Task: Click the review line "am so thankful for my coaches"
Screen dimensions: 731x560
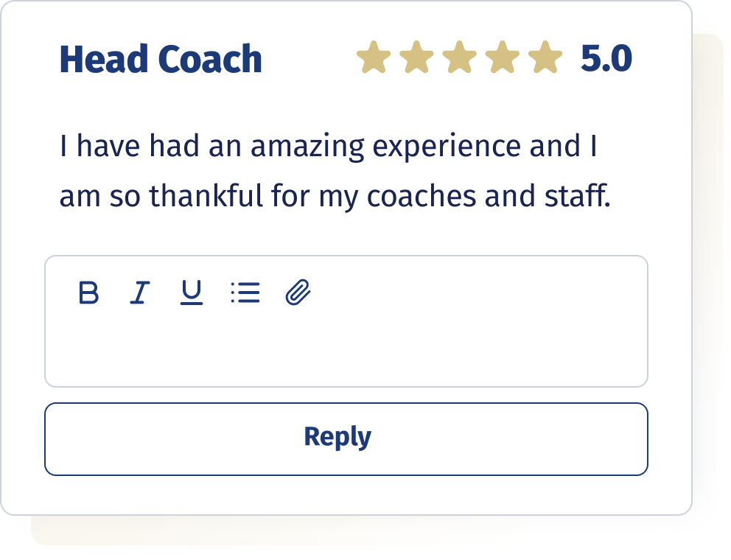Action: 335,196
